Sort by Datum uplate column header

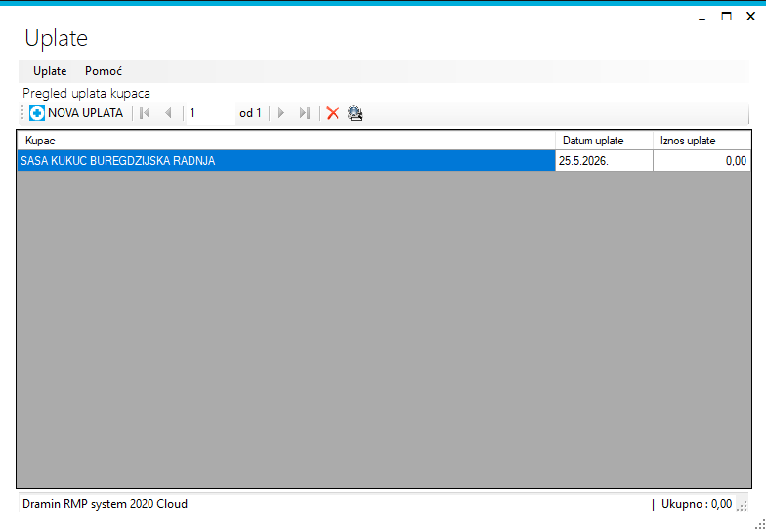(604, 141)
